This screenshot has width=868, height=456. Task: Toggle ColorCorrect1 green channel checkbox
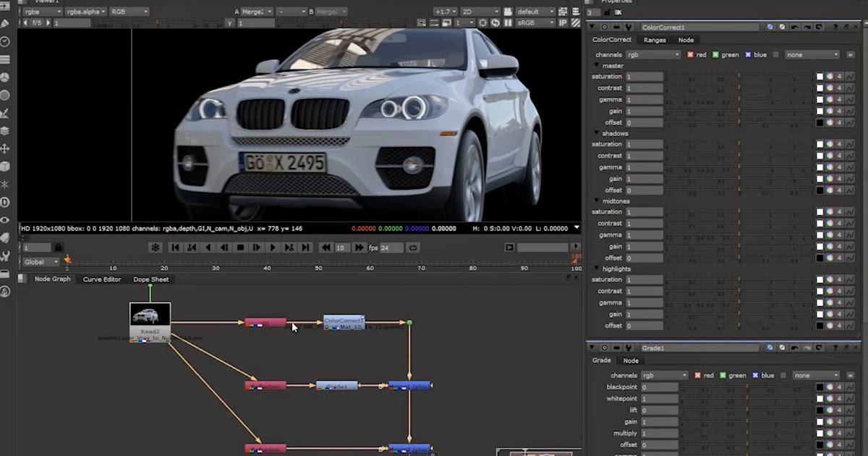[716, 54]
